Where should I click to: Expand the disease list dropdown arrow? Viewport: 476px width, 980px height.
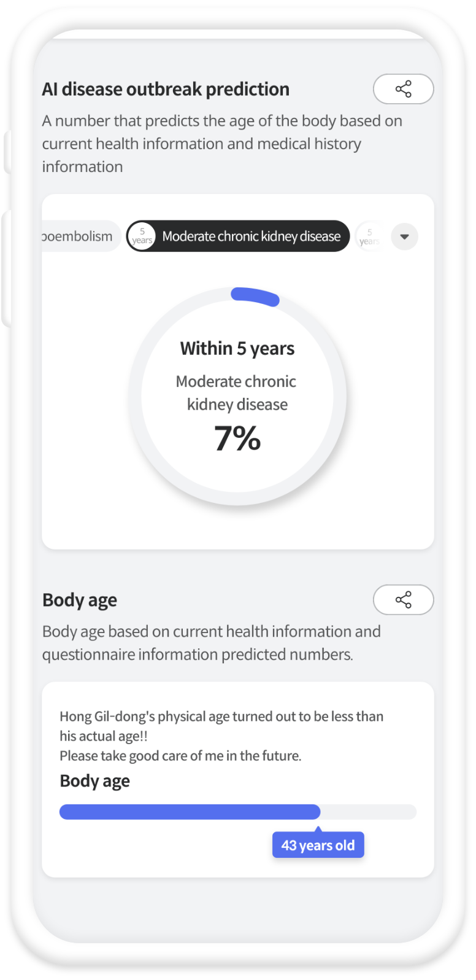click(404, 236)
